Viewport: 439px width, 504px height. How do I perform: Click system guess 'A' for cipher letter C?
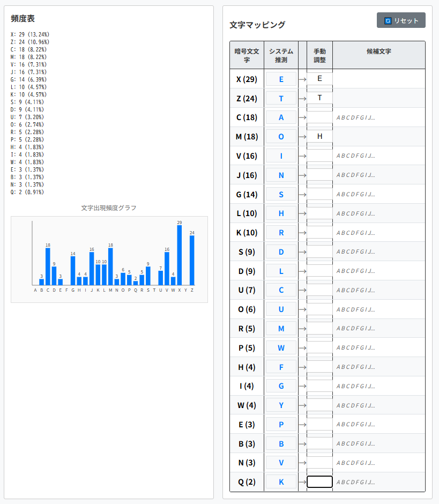coord(281,117)
